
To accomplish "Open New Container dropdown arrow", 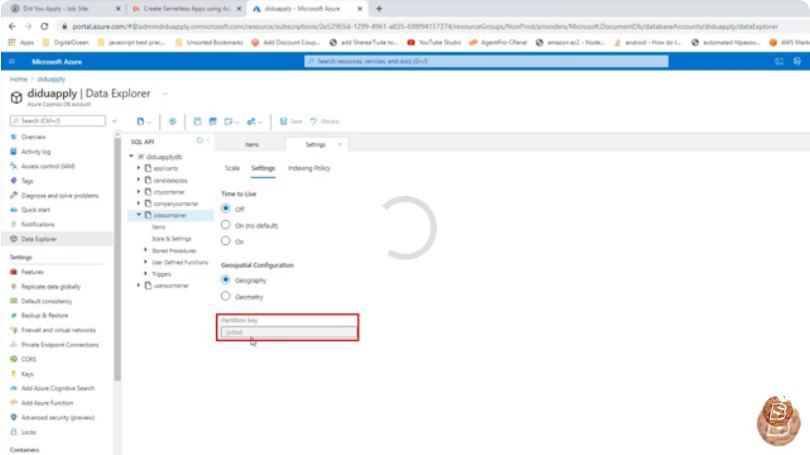I will click(149, 122).
